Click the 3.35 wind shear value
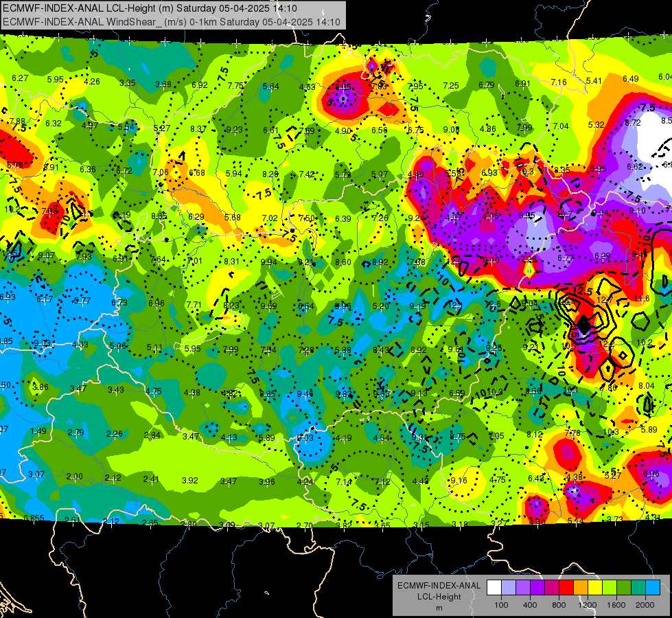672x618 pixels. pyautogui.click(x=127, y=83)
